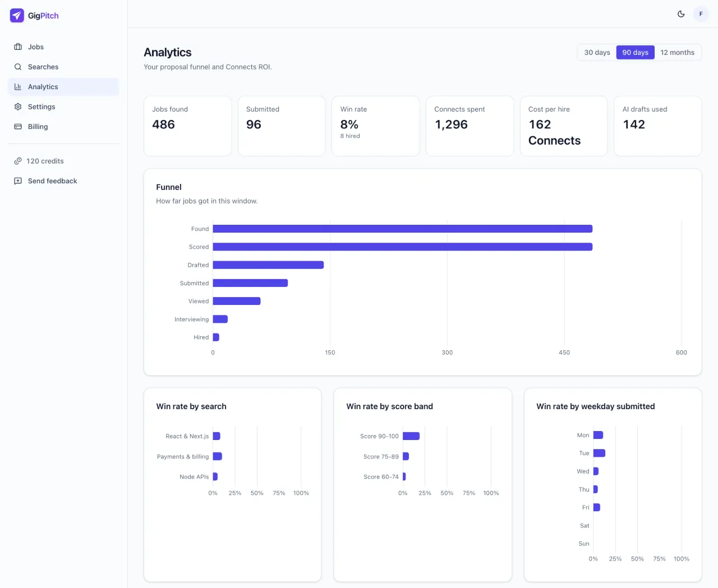The width and height of the screenshot is (718, 588).
Task: Click the Cost per hire 162 Connects value
Action: coord(555,132)
